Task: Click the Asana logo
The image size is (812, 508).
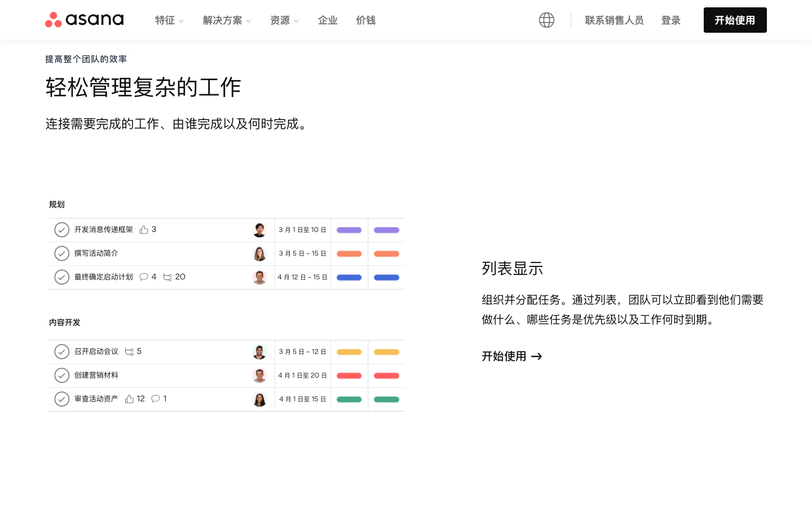Action: pyautogui.click(x=85, y=20)
